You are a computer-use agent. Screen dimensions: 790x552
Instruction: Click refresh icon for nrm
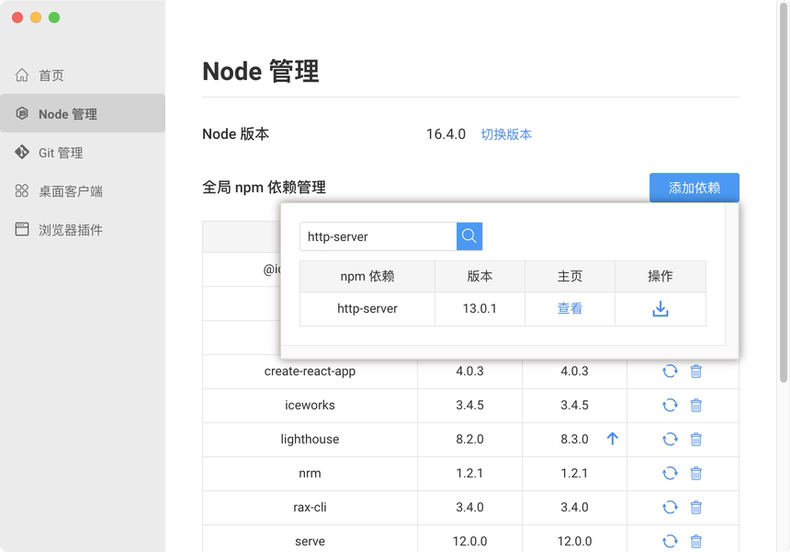coord(670,473)
